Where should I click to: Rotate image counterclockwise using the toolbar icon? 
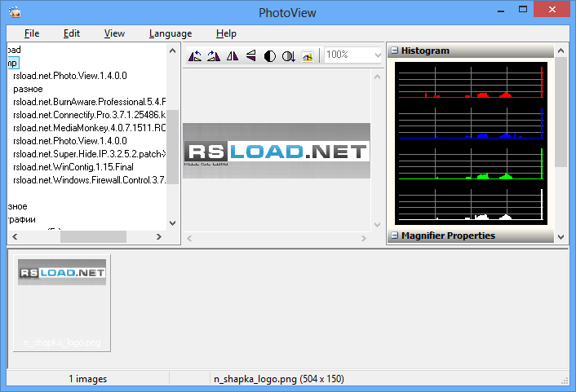click(195, 56)
